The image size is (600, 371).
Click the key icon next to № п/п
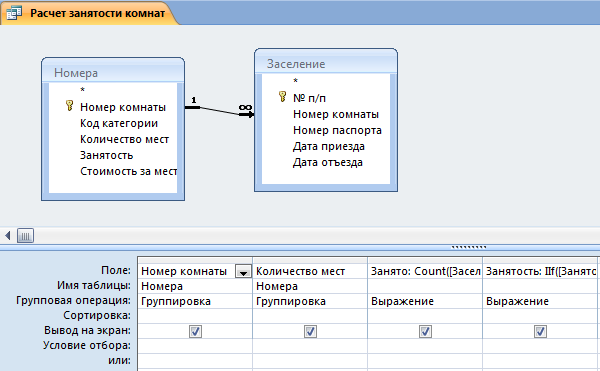[x=282, y=96]
